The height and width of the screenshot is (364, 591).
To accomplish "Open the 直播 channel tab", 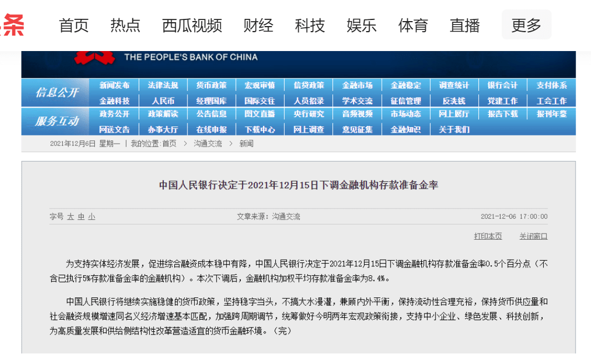I will (464, 26).
